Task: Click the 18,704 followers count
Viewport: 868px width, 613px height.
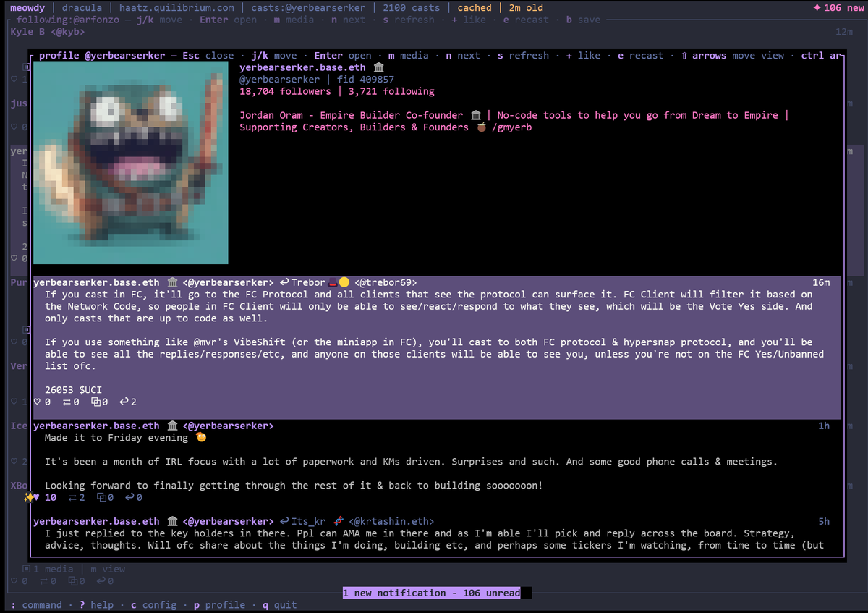Action: [286, 92]
